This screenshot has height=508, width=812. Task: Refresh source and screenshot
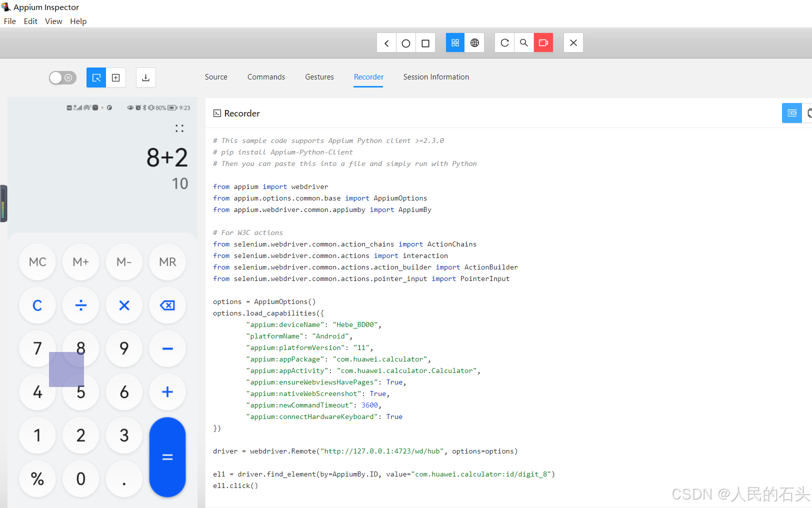(x=504, y=43)
